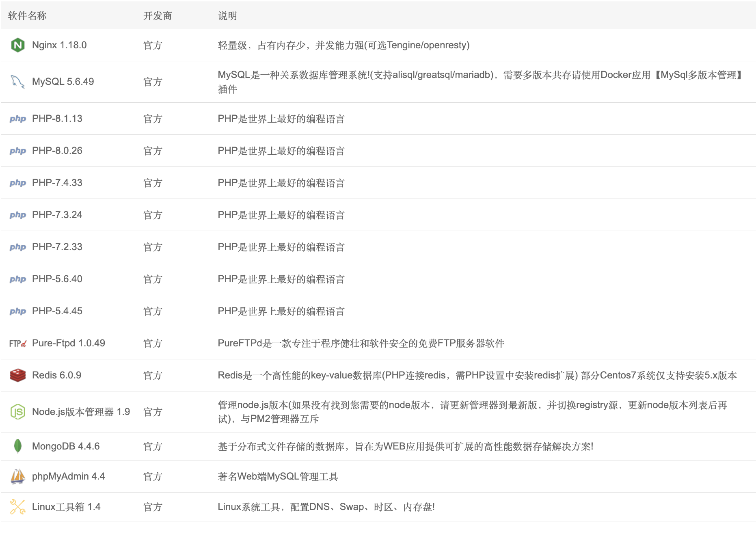Click the Linux toolbox wrench icon
The height and width of the screenshot is (536, 756).
click(x=17, y=507)
